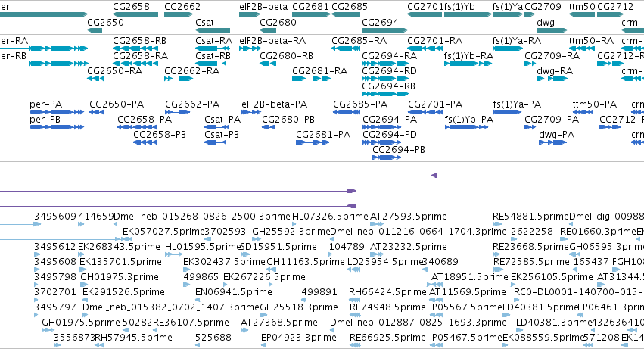
Task: Click the eIF2B-beta-PA label
Action: (x=275, y=104)
